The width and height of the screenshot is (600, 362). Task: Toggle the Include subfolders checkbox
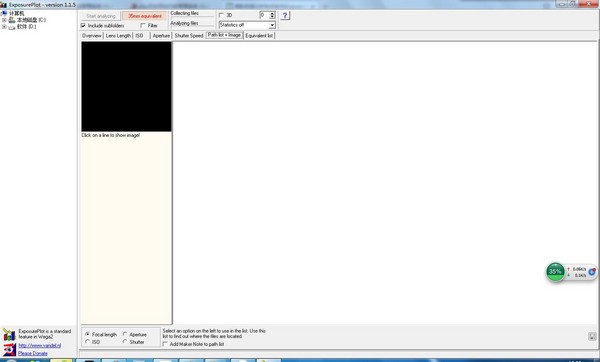click(83, 25)
